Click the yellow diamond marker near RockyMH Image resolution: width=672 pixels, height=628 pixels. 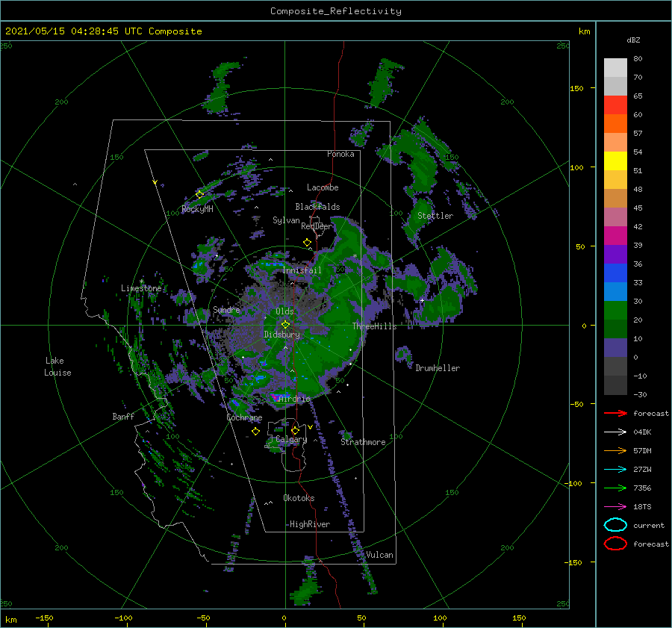coord(199,195)
